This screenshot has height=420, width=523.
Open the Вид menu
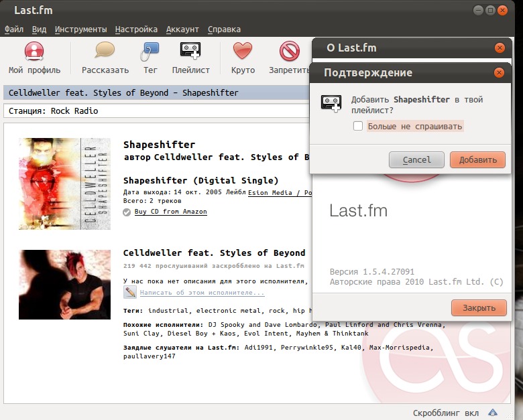39,29
